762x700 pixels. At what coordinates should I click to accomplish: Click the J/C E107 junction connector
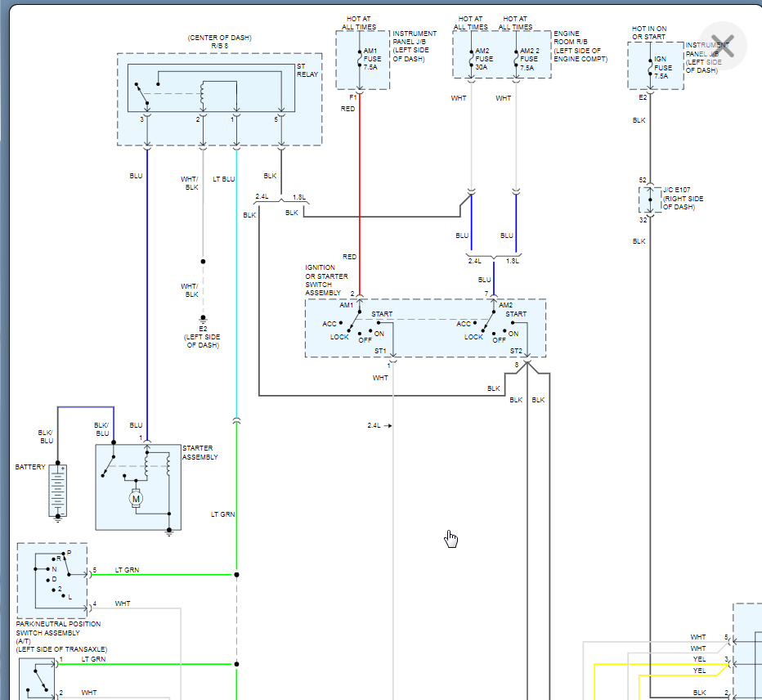coord(650,200)
